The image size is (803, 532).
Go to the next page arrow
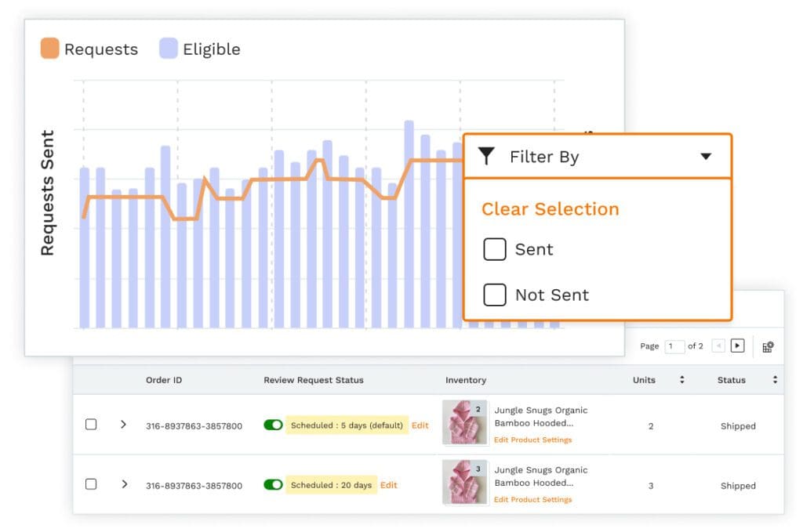[x=737, y=346]
